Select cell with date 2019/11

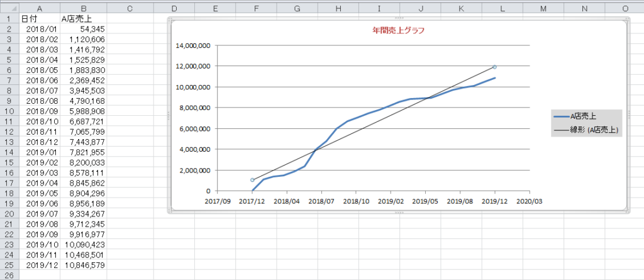click(x=40, y=255)
